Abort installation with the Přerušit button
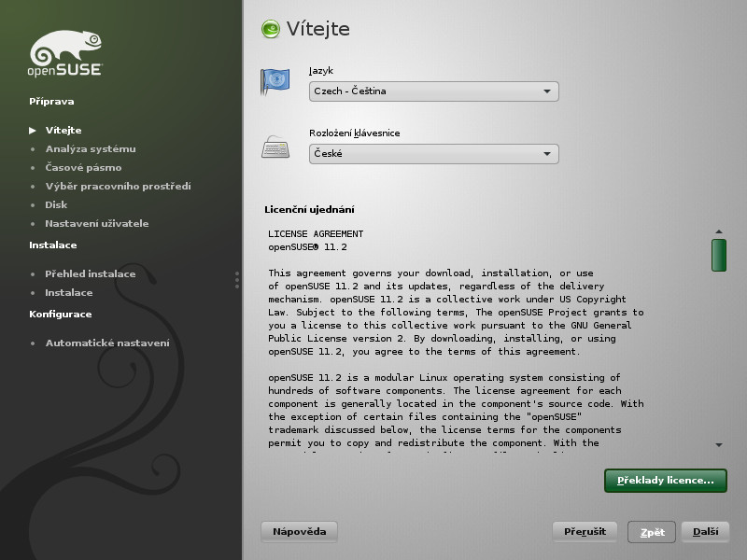747x560 pixels. coord(585,531)
